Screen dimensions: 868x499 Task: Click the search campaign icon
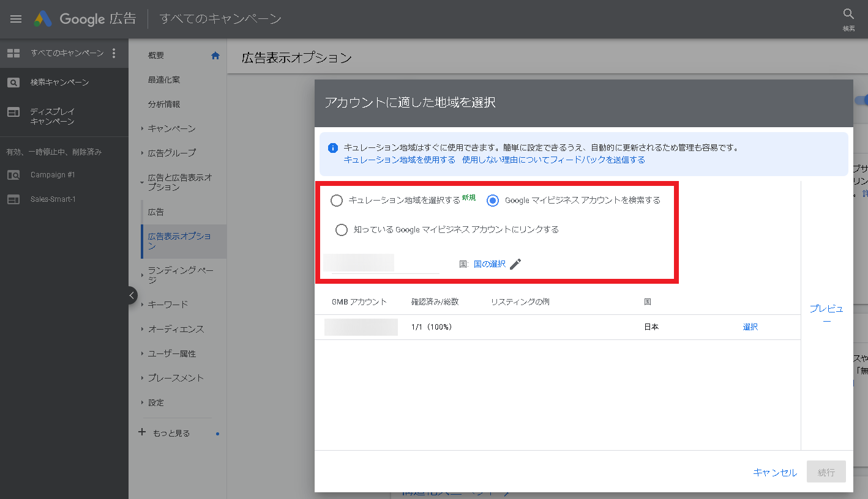click(13, 83)
